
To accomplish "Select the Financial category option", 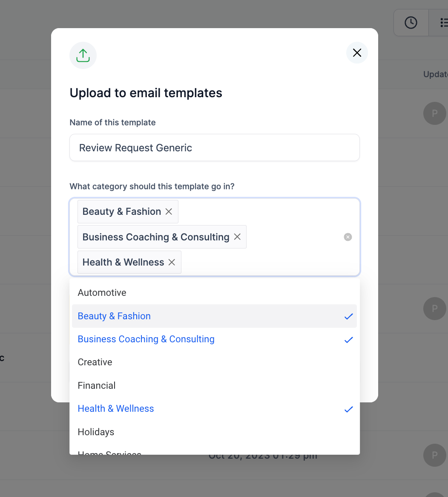I will [x=214, y=385].
